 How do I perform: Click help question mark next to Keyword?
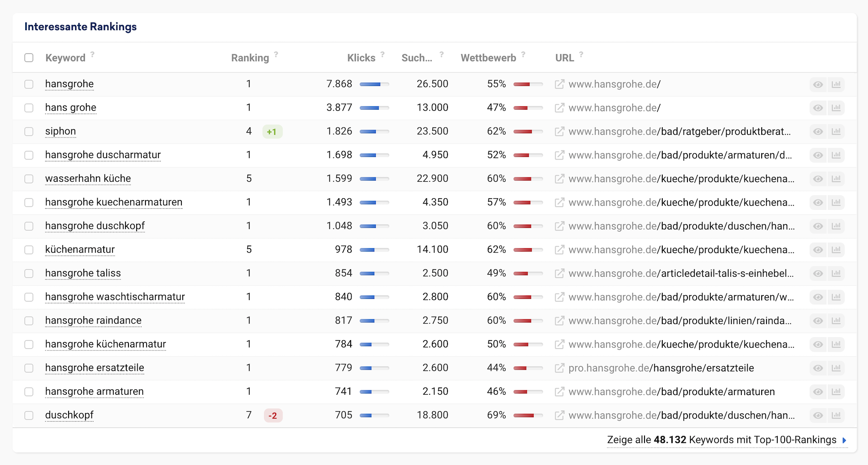coord(92,54)
